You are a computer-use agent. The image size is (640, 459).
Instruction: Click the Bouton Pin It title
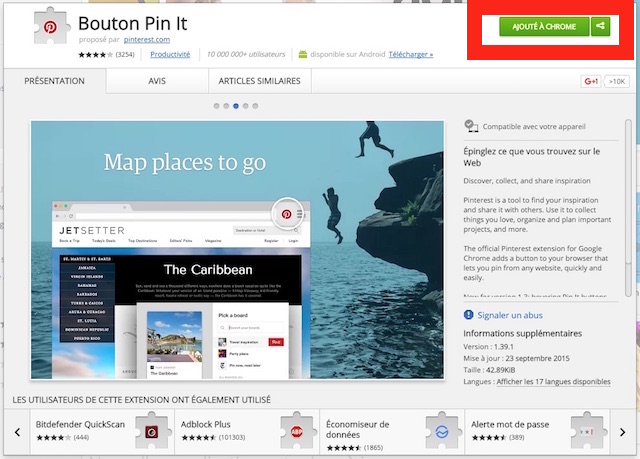click(133, 23)
